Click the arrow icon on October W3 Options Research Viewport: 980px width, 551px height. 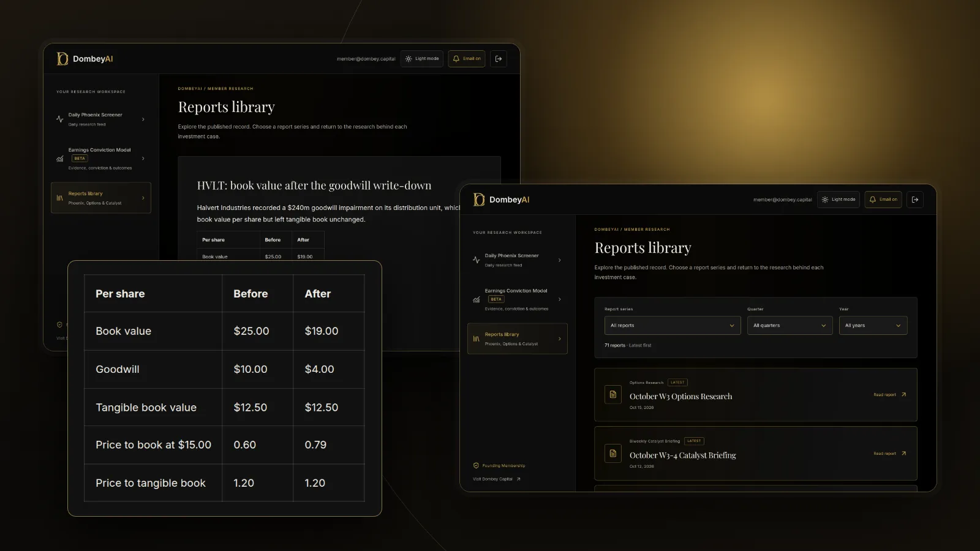point(903,395)
